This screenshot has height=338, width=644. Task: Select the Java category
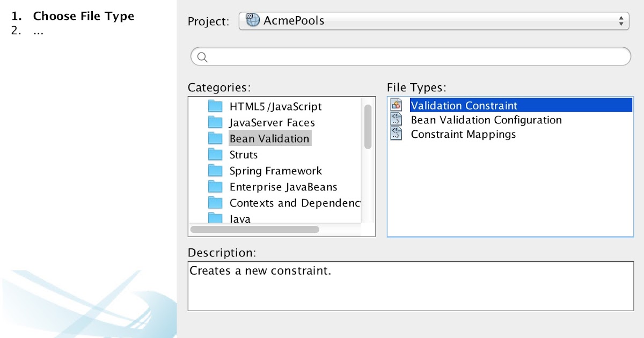[x=240, y=218]
